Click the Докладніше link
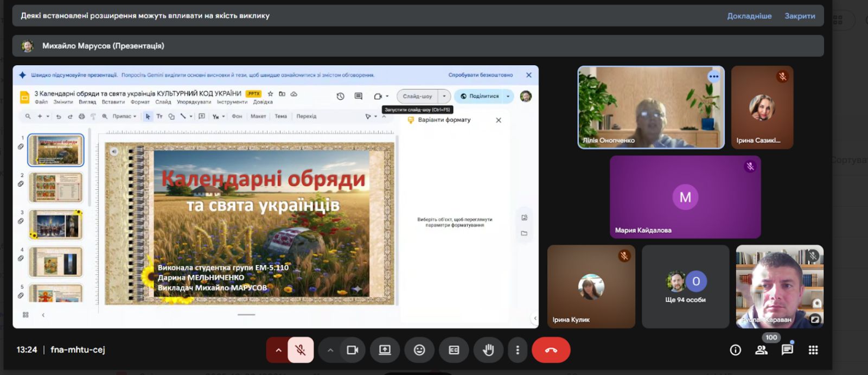This screenshot has width=868, height=375. (749, 16)
